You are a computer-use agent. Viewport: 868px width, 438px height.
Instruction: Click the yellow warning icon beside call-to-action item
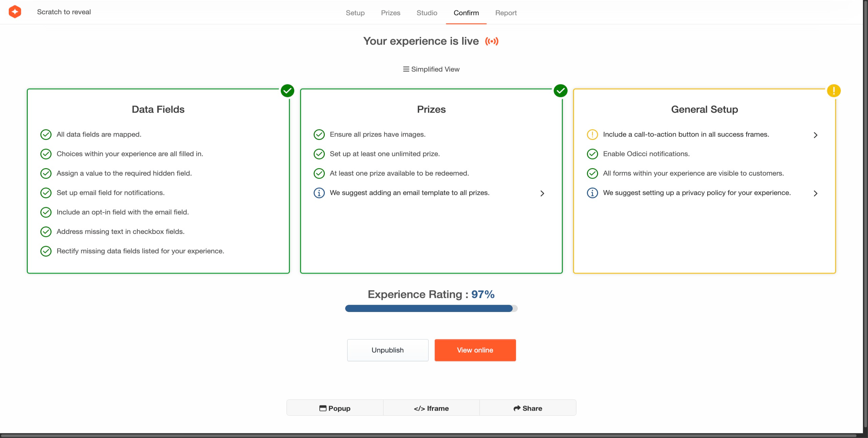point(592,135)
